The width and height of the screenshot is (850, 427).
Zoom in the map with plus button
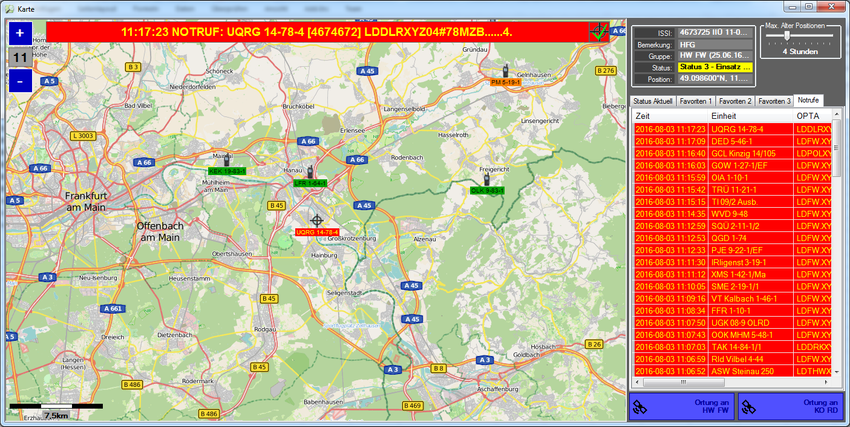click(x=20, y=32)
